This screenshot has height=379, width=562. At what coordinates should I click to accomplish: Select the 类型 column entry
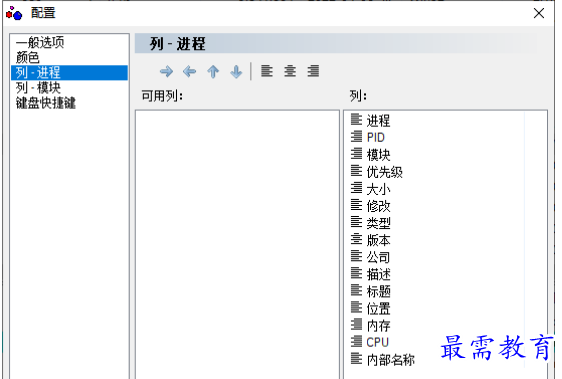[378, 223]
